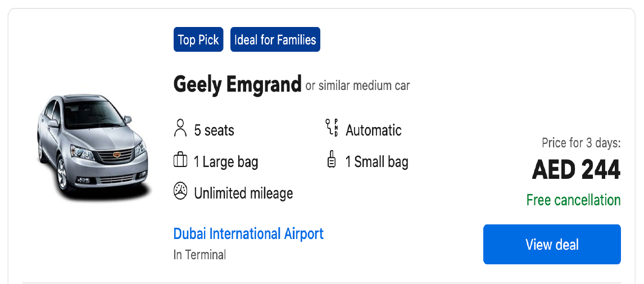Click the Geely Emgrand car title

[237, 84]
